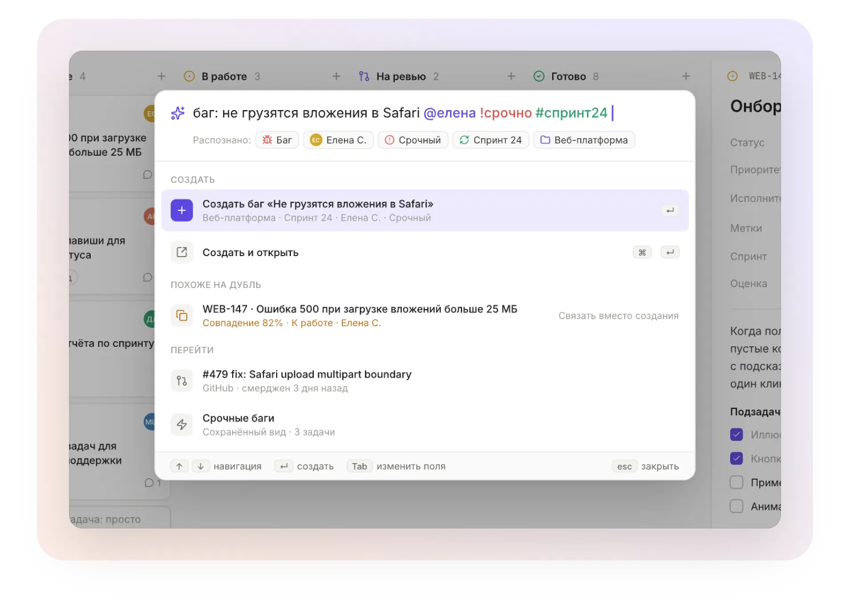The height and width of the screenshot is (616, 850).
Task: Click the На ревью pull request icon
Action: tap(364, 76)
